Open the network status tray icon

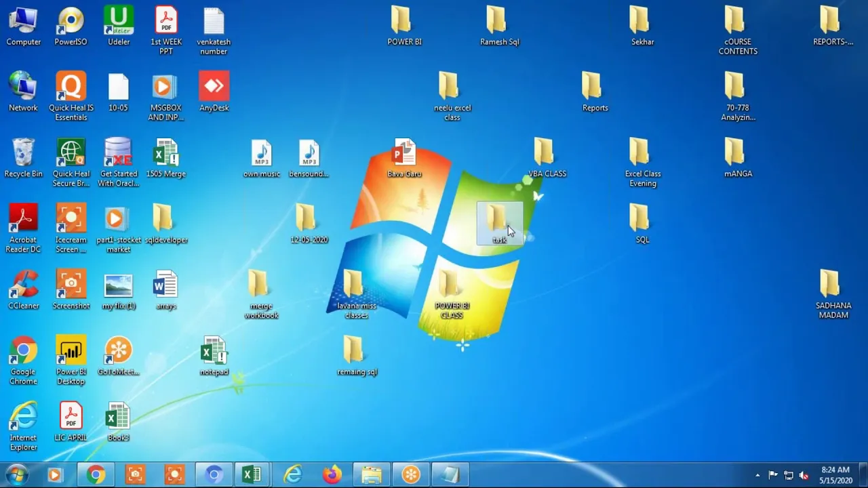(789, 475)
